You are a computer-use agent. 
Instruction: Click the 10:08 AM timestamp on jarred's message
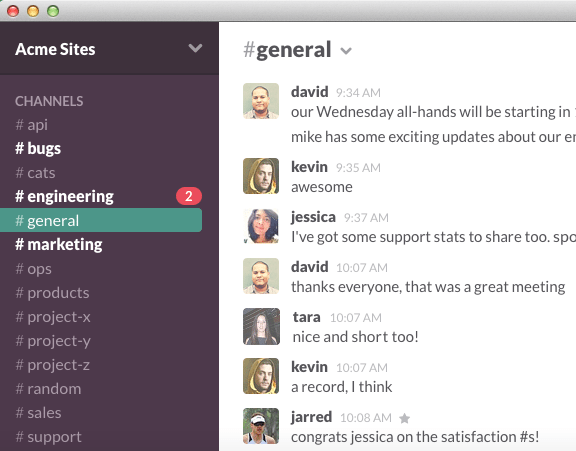[366, 418]
